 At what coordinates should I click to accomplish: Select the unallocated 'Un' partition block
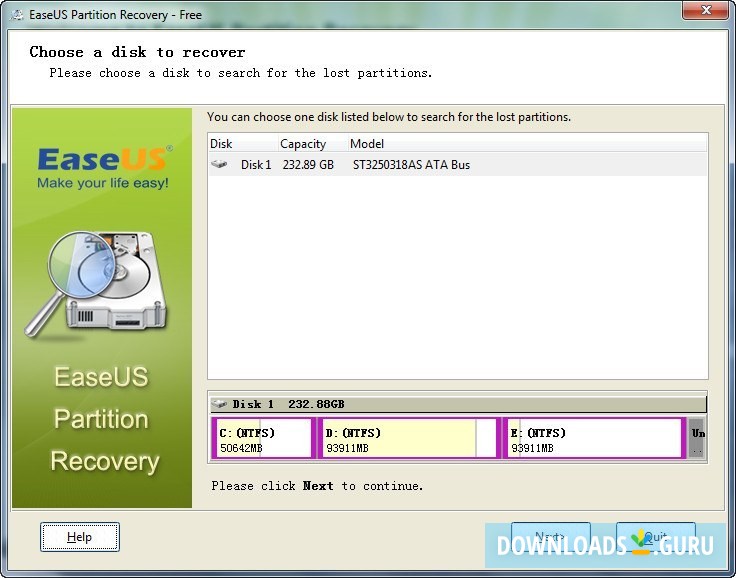coord(697,438)
